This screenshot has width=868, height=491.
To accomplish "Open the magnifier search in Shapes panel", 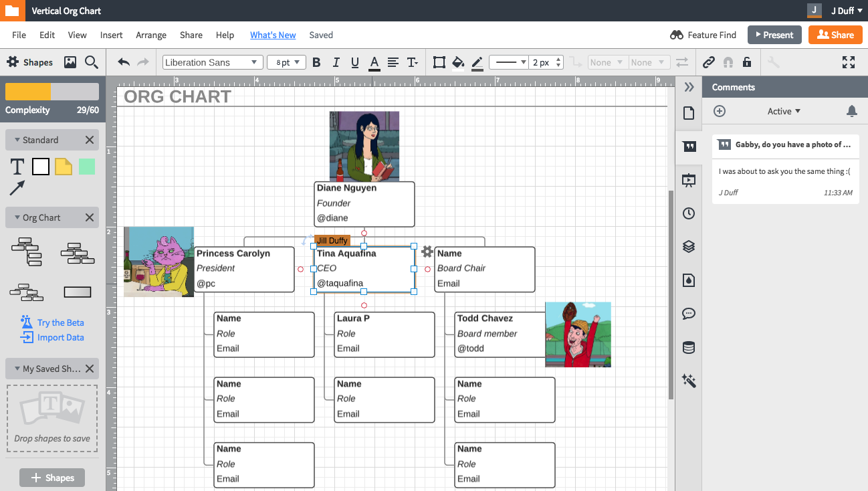I will (92, 62).
